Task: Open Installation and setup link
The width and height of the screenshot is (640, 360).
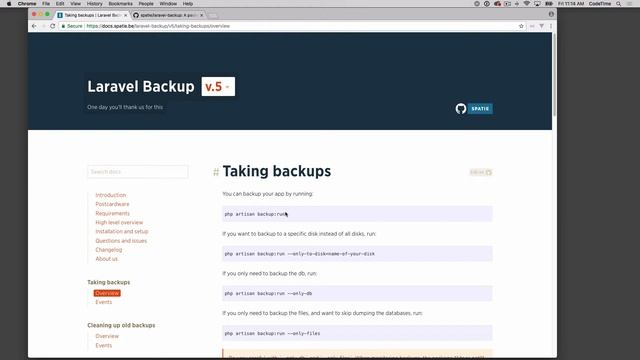Action: pos(122,231)
